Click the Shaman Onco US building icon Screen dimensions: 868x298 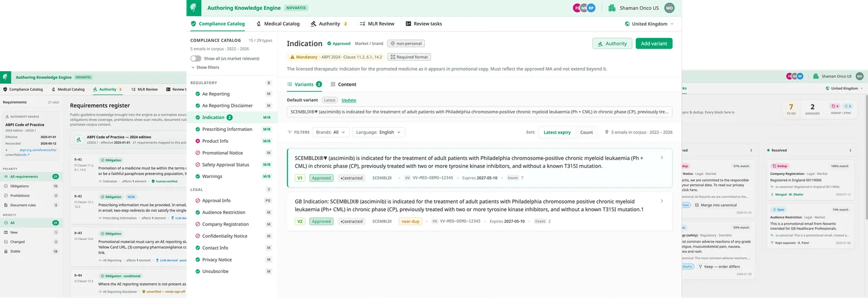click(612, 8)
